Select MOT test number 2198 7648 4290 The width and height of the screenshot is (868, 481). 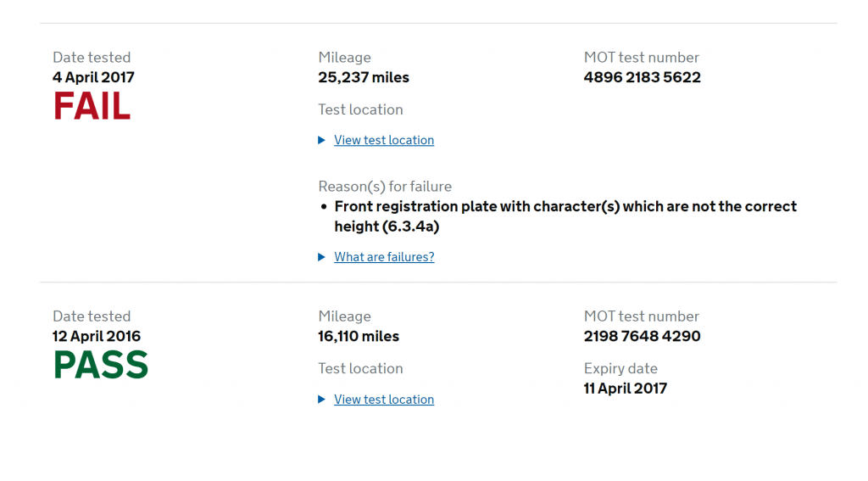click(642, 336)
